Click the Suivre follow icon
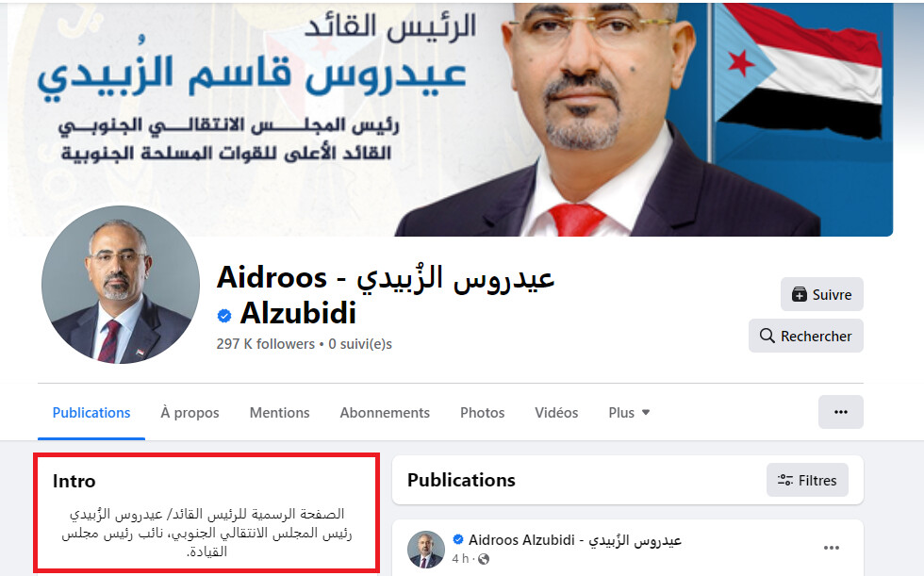 [x=800, y=294]
